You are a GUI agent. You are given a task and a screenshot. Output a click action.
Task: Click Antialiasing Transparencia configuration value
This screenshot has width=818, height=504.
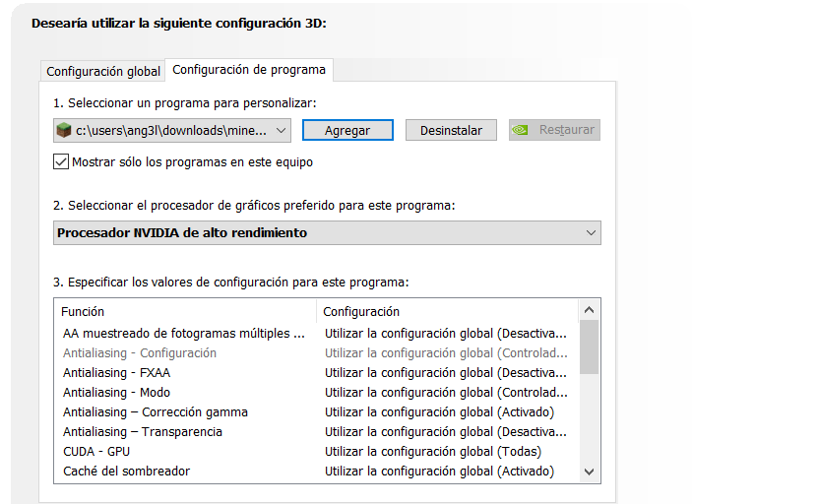(x=446, y=432)
